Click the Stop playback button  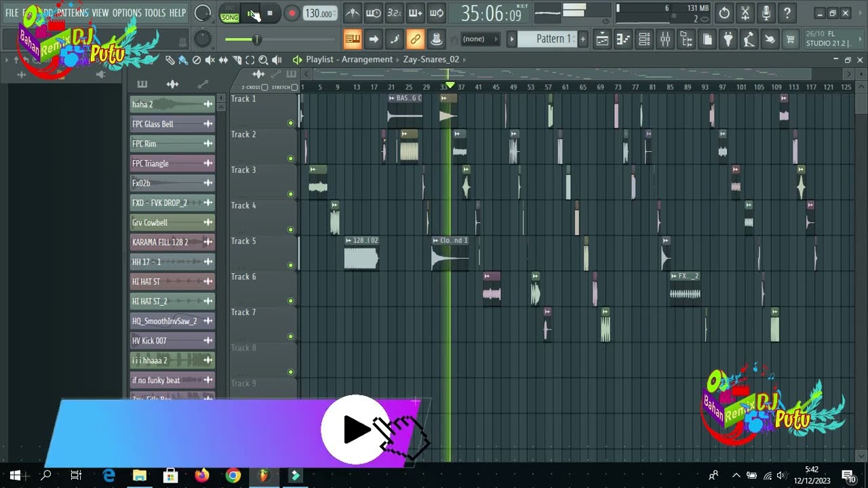270,14
